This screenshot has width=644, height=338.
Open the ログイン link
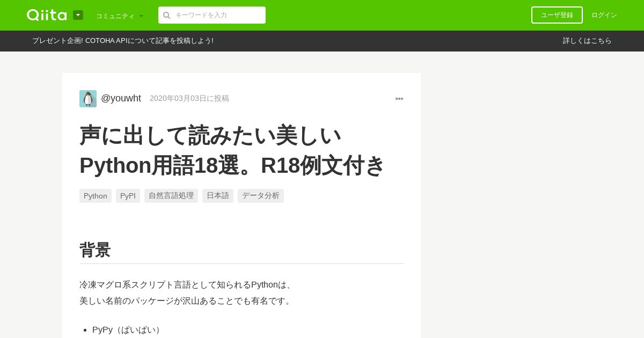point(604,15)
